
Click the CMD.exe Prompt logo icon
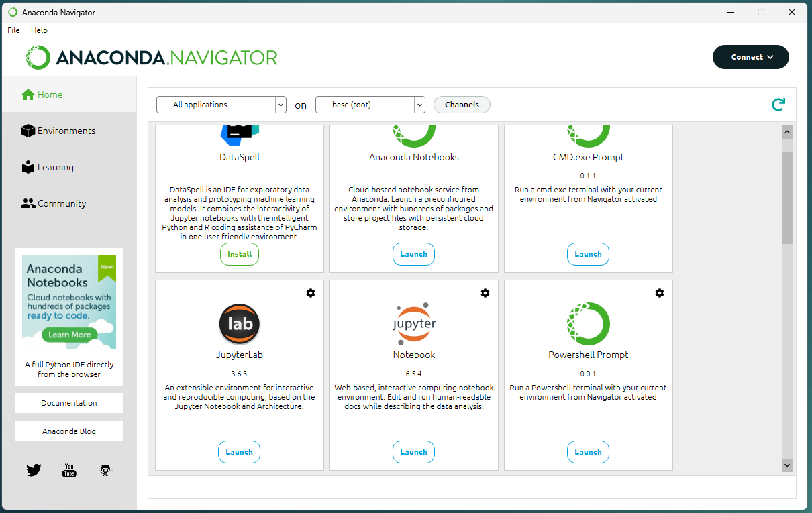(x=589, y=136)
